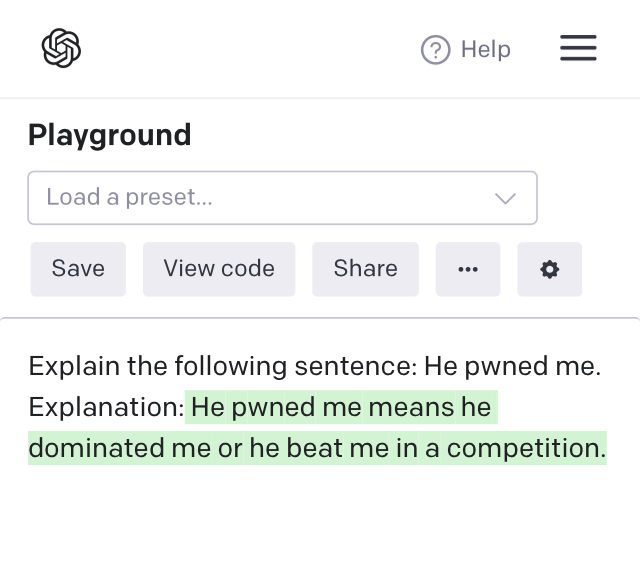Open the settings gear panel
640x561 pixels.
coord(549,269)
